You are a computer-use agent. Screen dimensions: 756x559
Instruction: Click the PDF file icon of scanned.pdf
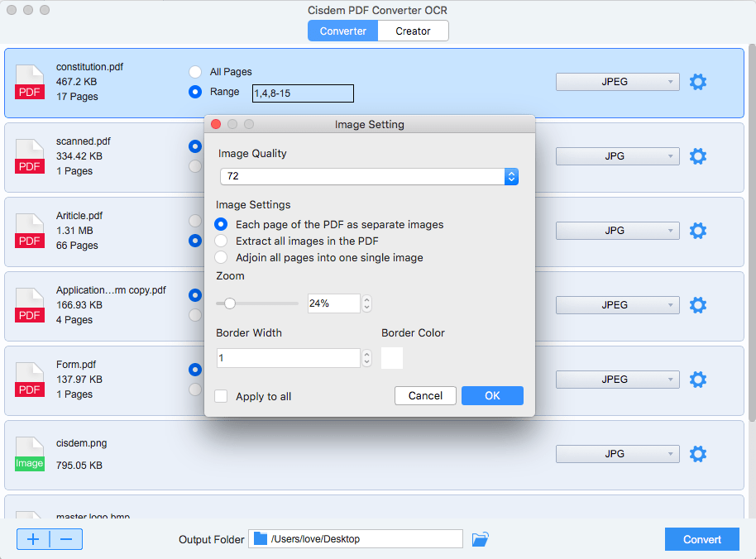30,156
